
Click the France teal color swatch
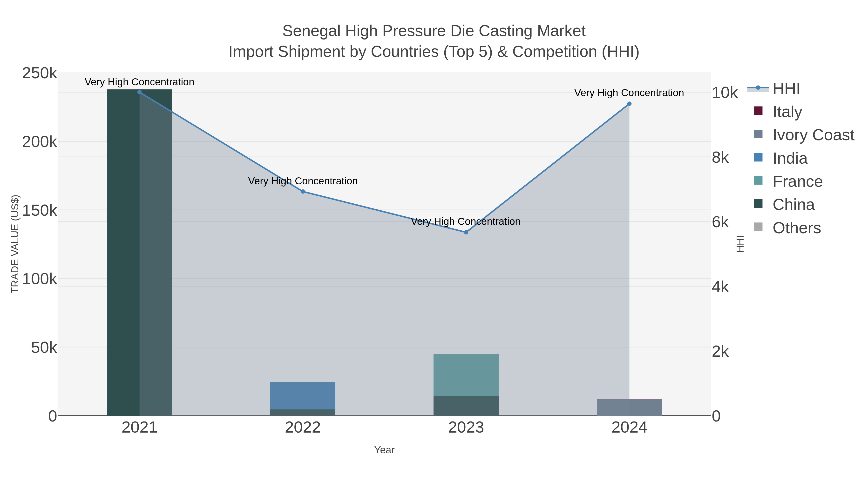(758, 180)
